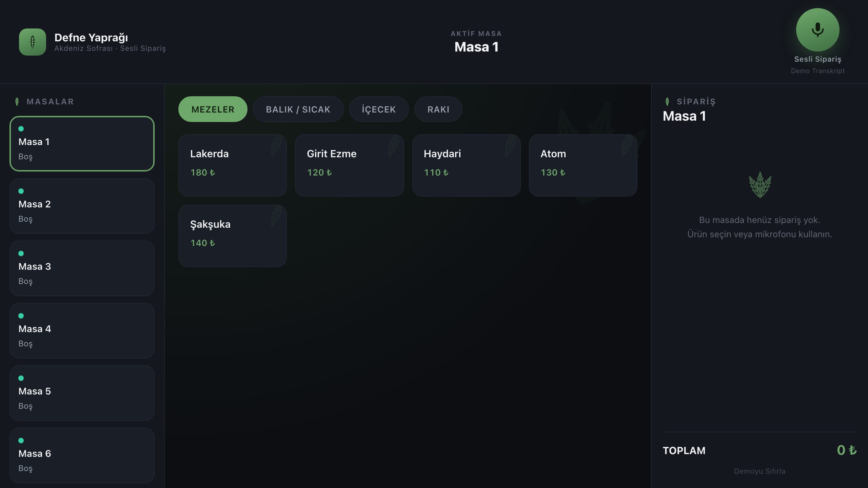The height and width of the screenshot is (488, 868).
Task: Open the İÇECEK category tab
Action: click(x=379, y=109)
